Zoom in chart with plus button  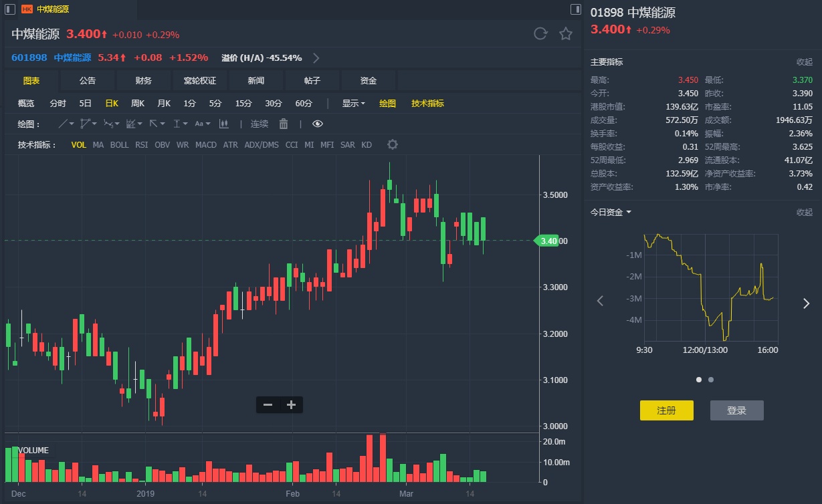pyautogui.click(x=291, y=404)
